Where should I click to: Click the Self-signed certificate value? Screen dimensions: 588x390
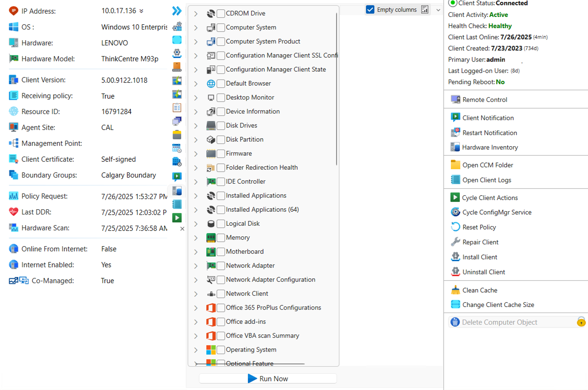tap(118, 159)
